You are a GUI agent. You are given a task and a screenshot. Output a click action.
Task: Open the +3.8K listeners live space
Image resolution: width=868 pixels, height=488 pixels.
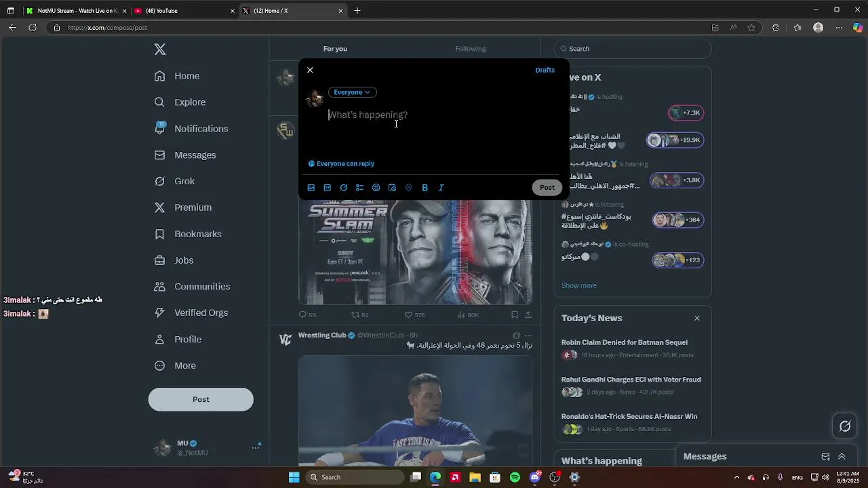coord(677,180)
